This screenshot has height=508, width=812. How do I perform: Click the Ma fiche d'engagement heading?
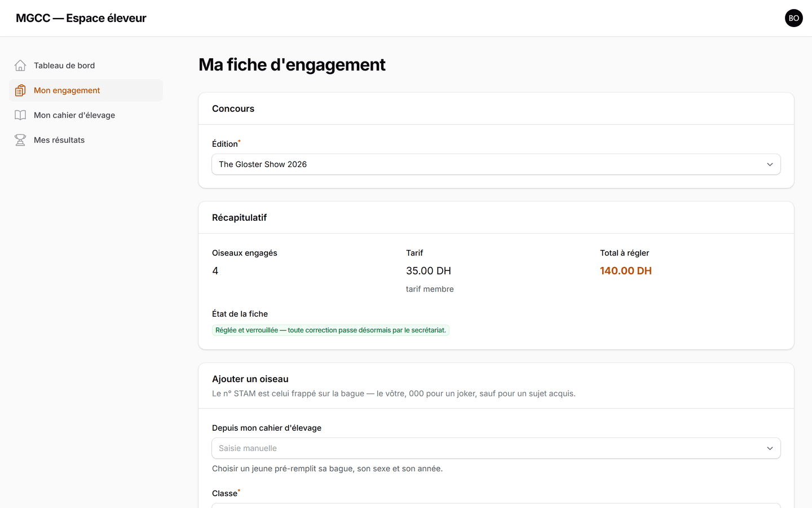point(292,65)
